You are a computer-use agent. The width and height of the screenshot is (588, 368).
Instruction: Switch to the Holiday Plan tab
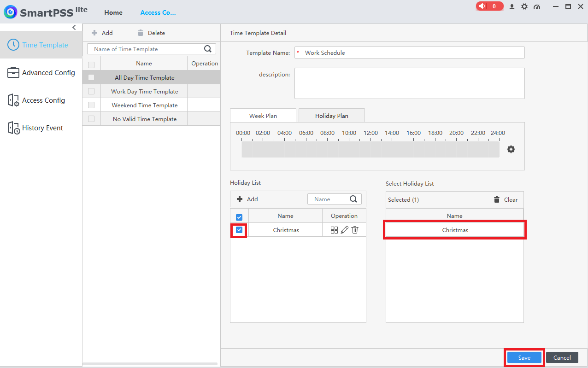[x=331, y=116]
